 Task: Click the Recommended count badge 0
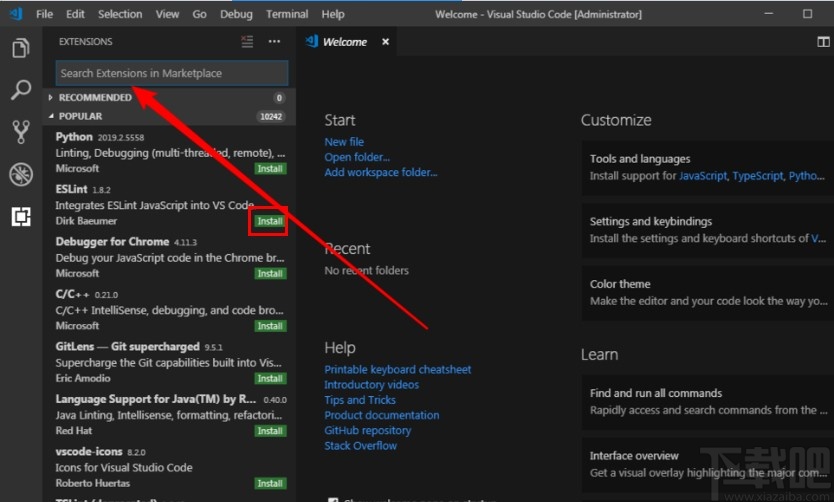click(x=279, y=98)
